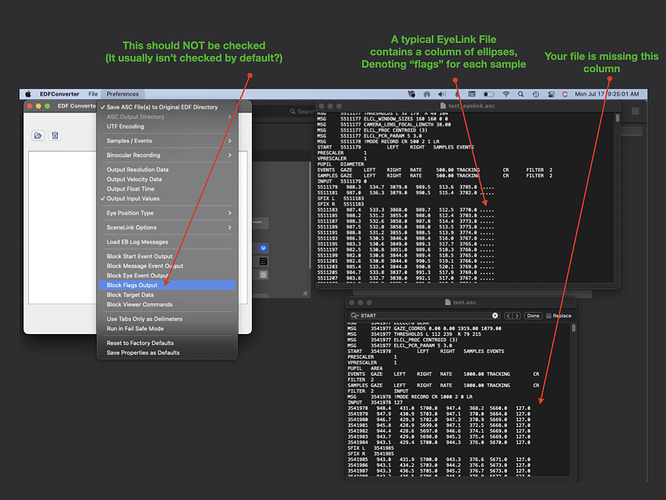Click the gray square icon in background panel
The image size is (666, 500).
(263, 275)
